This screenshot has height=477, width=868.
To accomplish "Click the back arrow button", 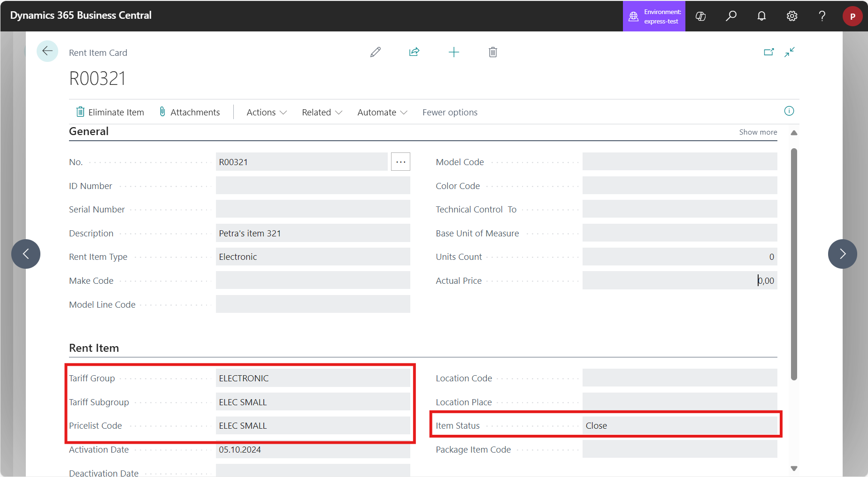I will click(x=47, y=51).
